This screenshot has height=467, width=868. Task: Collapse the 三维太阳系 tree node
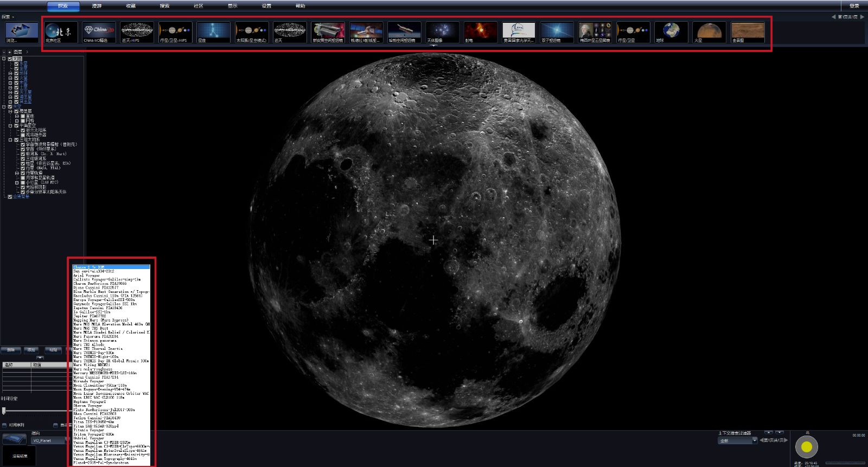pos(10,140)
